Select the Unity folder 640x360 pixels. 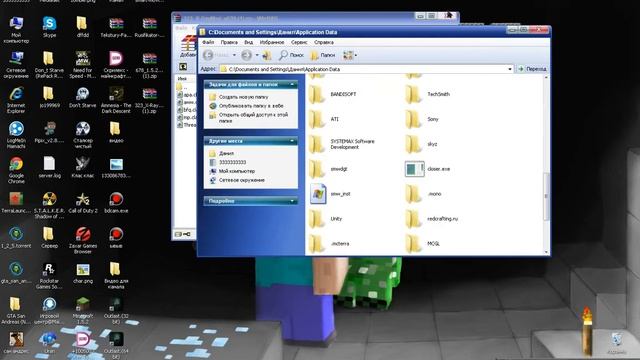click(326, 219)
